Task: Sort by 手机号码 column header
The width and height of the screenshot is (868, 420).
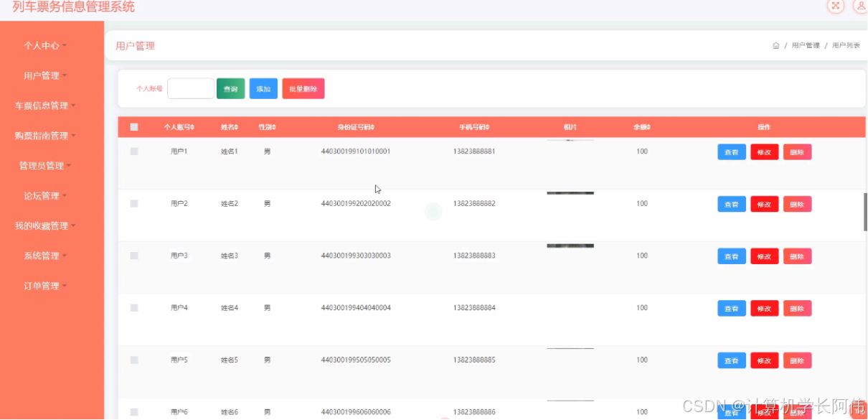Action: click(474, 127)
